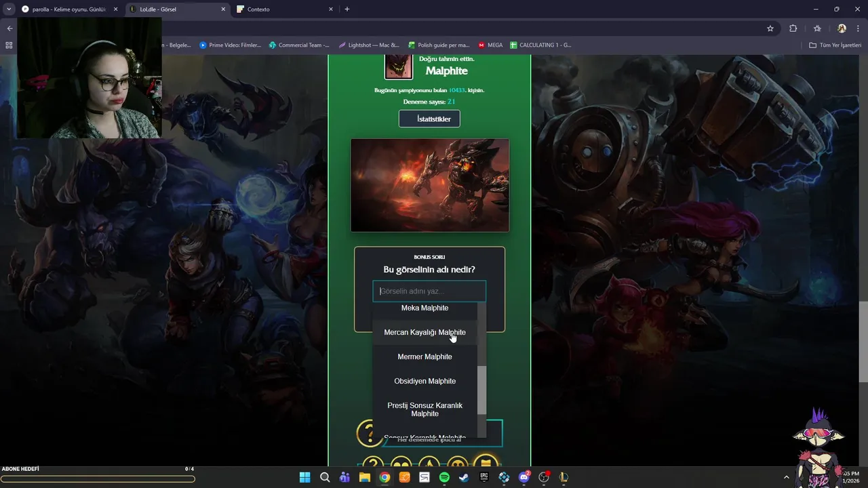Choose Obsidiyen Malphite from suggestions
This screenshot has height=488, width=868.
coord(425,381)
